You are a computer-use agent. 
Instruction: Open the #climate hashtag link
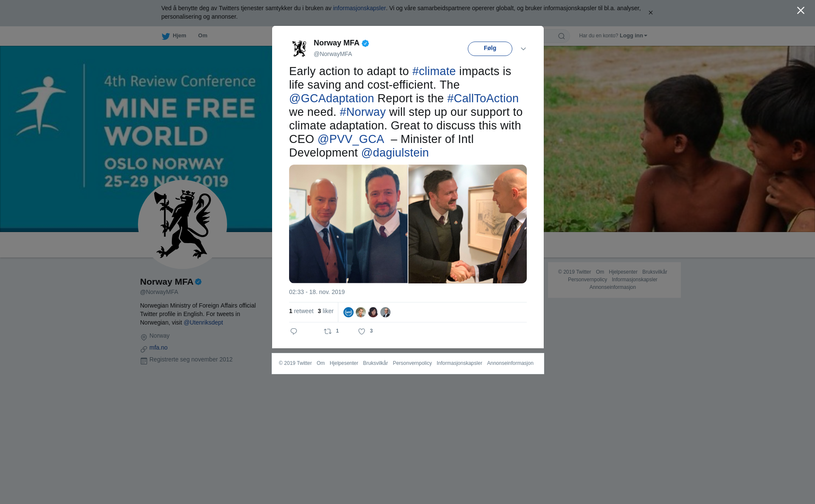click(434, 71)
